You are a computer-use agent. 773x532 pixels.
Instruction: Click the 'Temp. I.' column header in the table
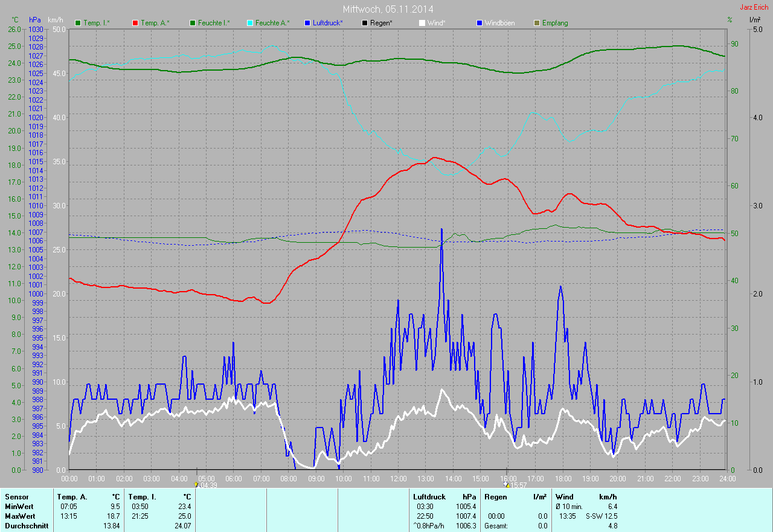point(142,497)
